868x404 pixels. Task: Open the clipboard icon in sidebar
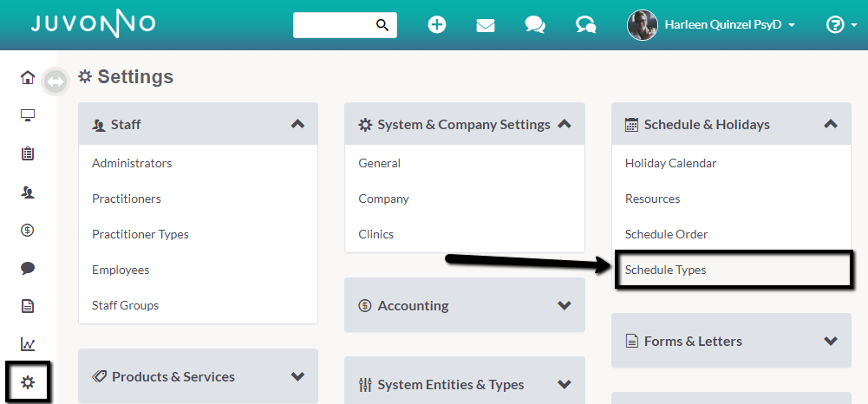tap(28, 153)
